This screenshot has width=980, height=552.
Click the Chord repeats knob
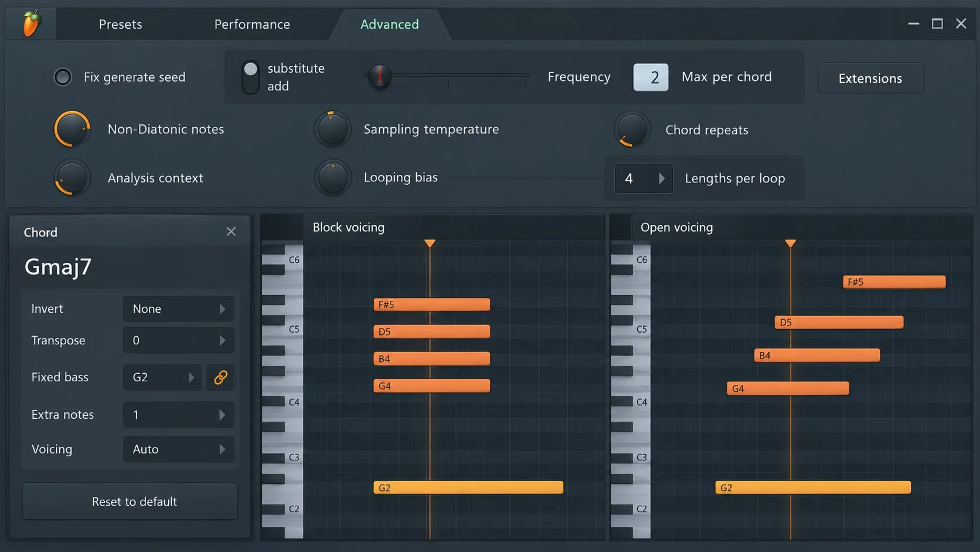tap(632, 129)
